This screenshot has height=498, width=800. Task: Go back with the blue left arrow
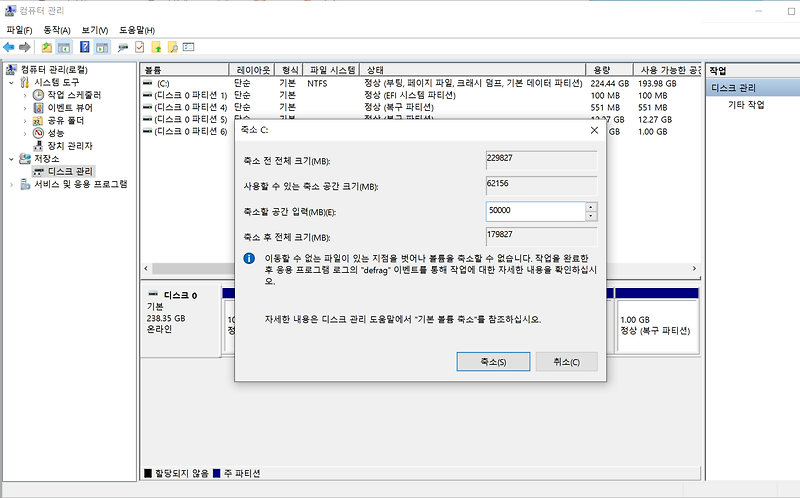click(x=9, y=47)
